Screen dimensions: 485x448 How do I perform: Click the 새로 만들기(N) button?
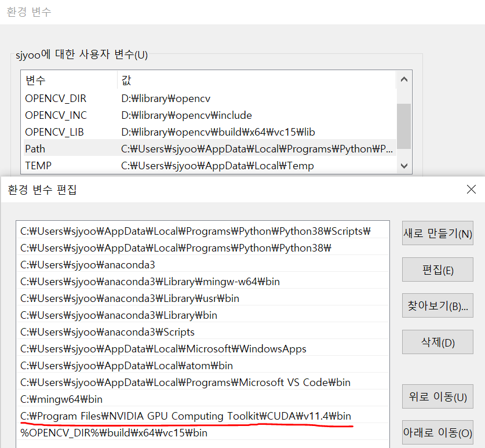437,233
